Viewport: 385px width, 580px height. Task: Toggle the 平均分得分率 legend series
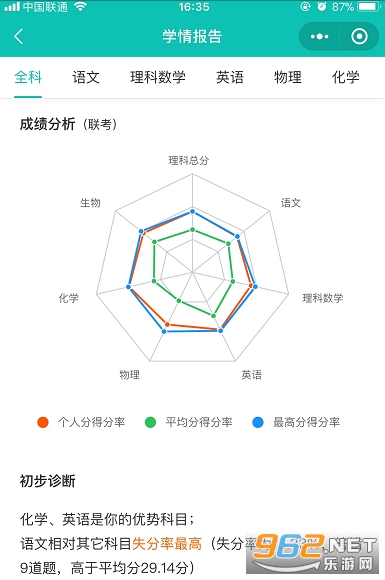[189, 422]
